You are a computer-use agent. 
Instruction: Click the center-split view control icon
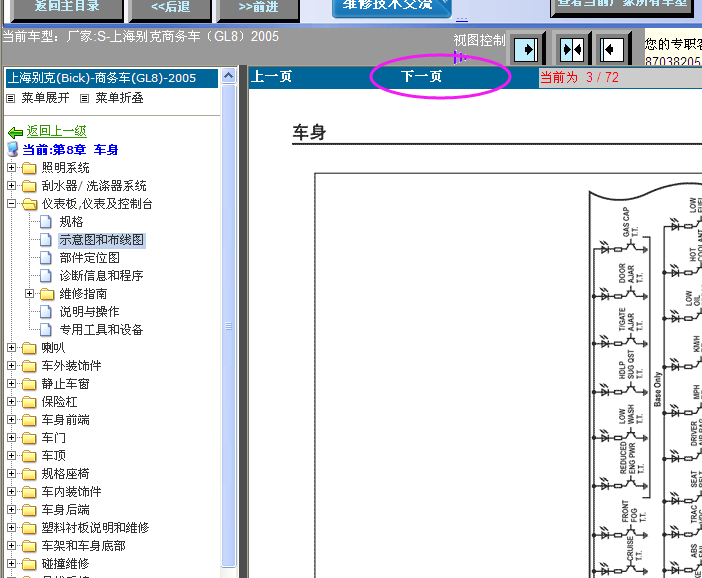pyautogui.click(x=572, y=49)
